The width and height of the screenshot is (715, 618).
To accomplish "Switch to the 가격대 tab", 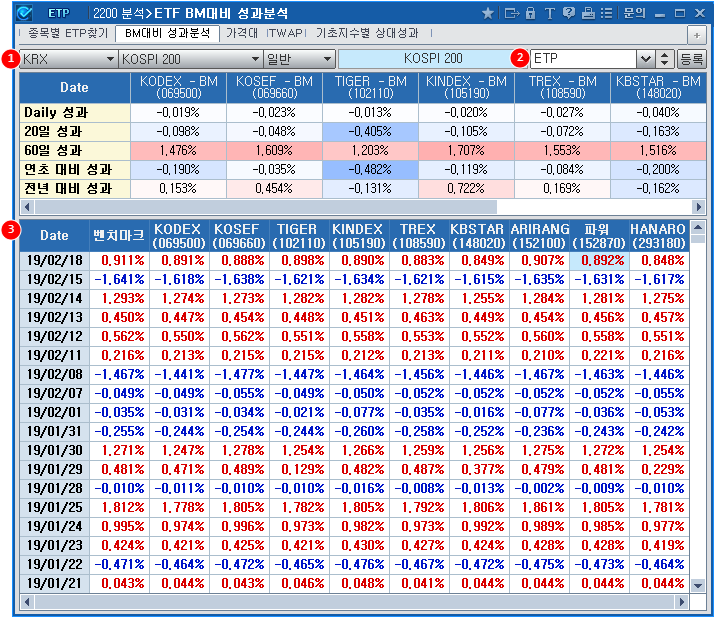I will (x=242, y=33).
